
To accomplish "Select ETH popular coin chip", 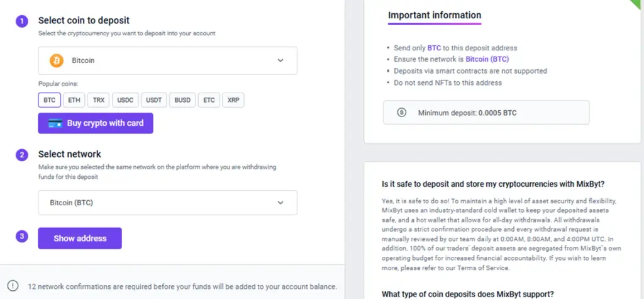I will [x=74, y=100].
